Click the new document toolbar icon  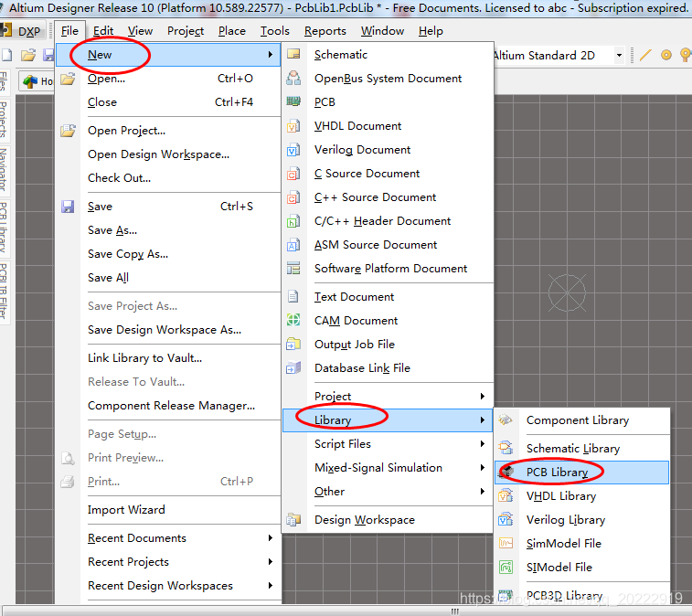6,55
